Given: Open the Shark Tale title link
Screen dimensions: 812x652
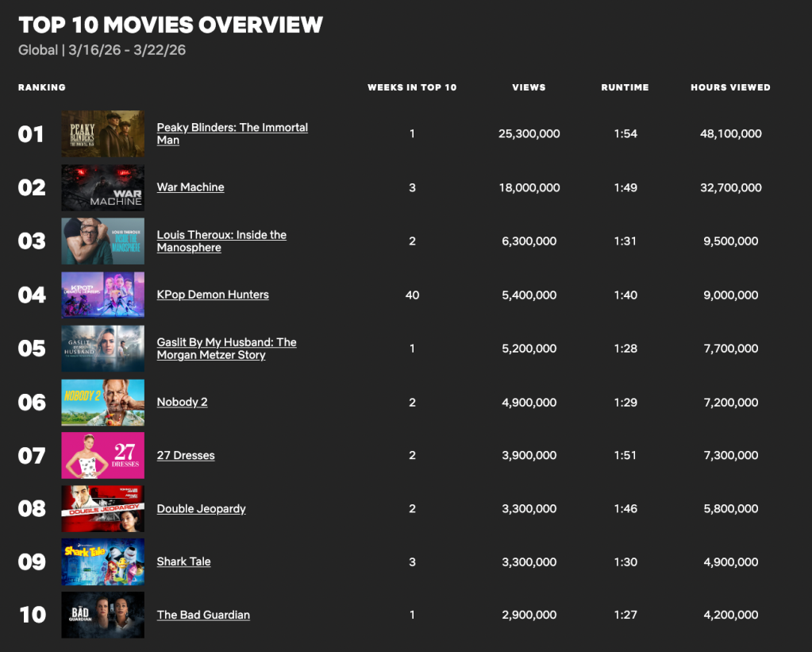Looking at the screenshot, I should 183,561.
